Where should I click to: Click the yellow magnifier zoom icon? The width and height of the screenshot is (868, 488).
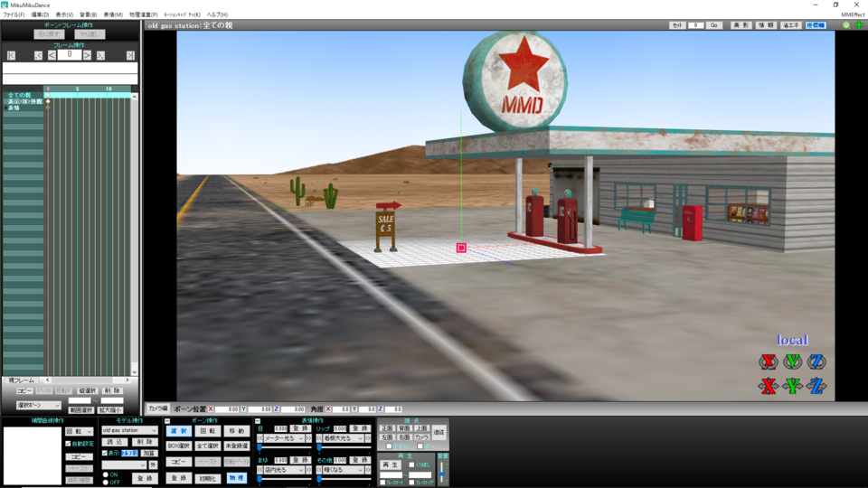pyautogui.click(x=846, y=25)
